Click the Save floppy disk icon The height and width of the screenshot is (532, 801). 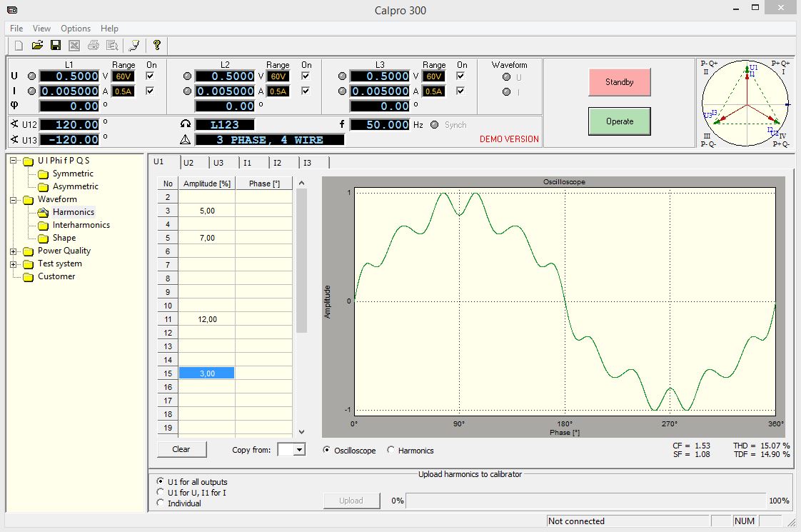coord(56,46)
